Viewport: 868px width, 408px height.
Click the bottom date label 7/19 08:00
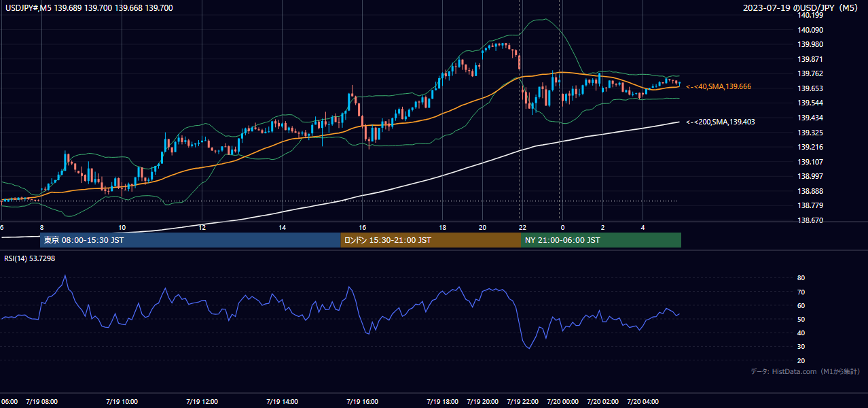[x=41, y=402]
